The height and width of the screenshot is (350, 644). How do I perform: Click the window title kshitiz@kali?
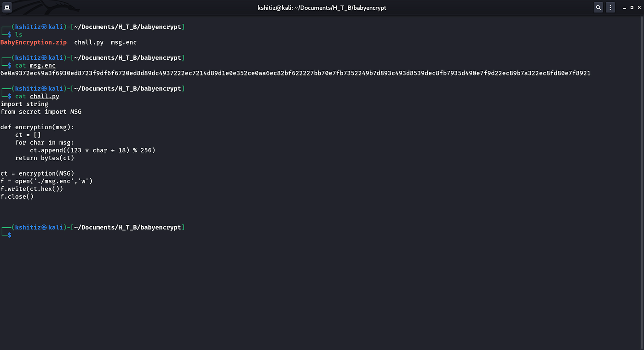(322, 7)
